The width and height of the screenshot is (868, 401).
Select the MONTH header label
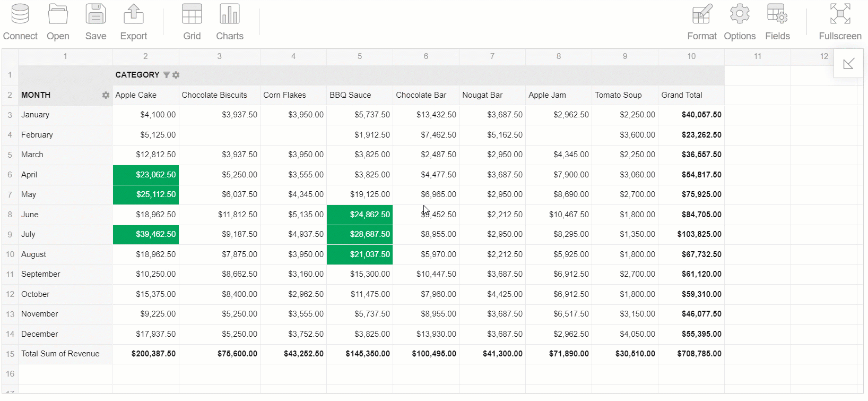point(36,95)
